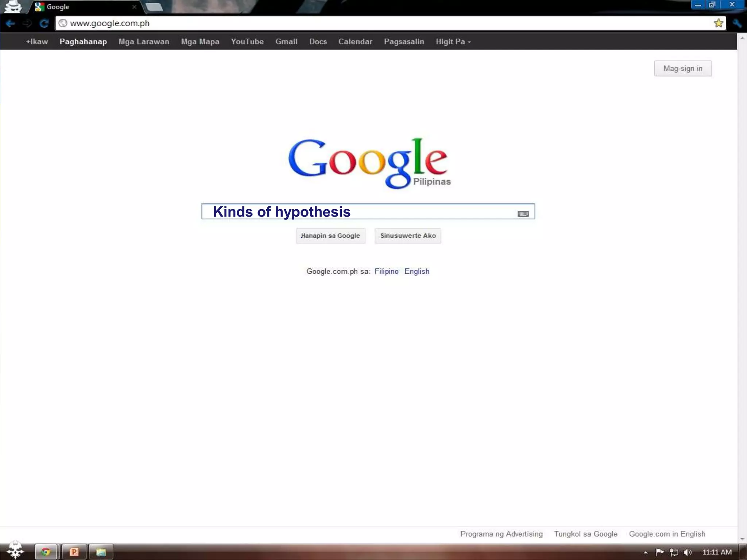Open PowerPoint from the taskbar
This screenshot has height=560, width=747.
click(74, 552)
